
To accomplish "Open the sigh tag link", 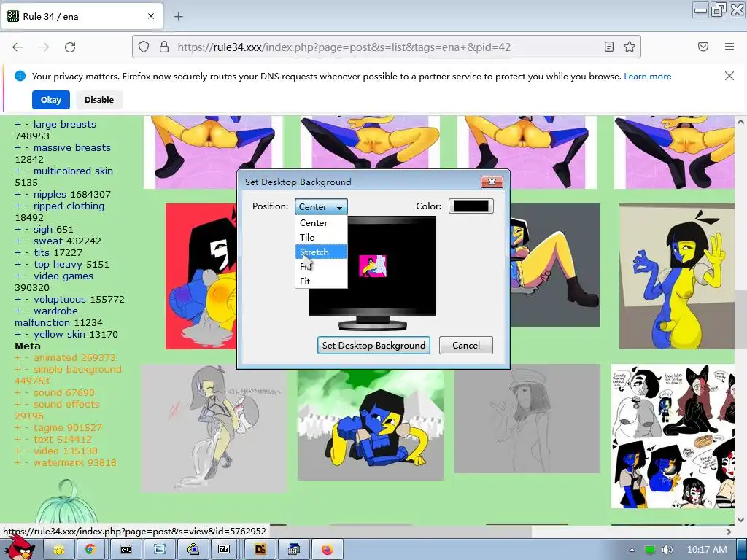I will pos(43,230).
